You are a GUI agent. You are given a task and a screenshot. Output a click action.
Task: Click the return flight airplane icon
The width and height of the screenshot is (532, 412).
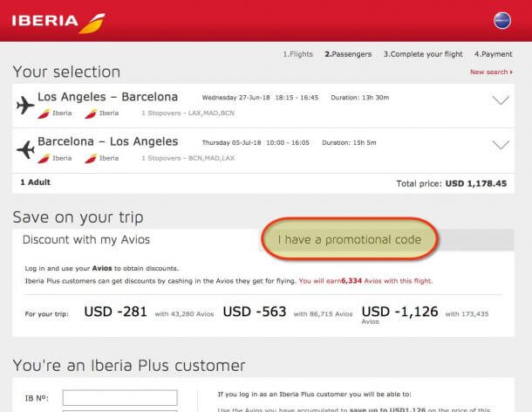click(x=25, y=149)
